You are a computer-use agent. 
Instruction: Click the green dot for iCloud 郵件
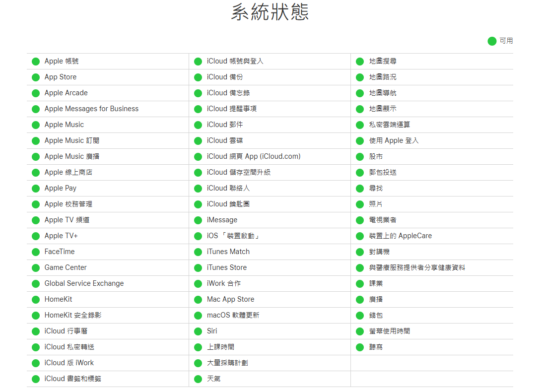tap(198, 125)
